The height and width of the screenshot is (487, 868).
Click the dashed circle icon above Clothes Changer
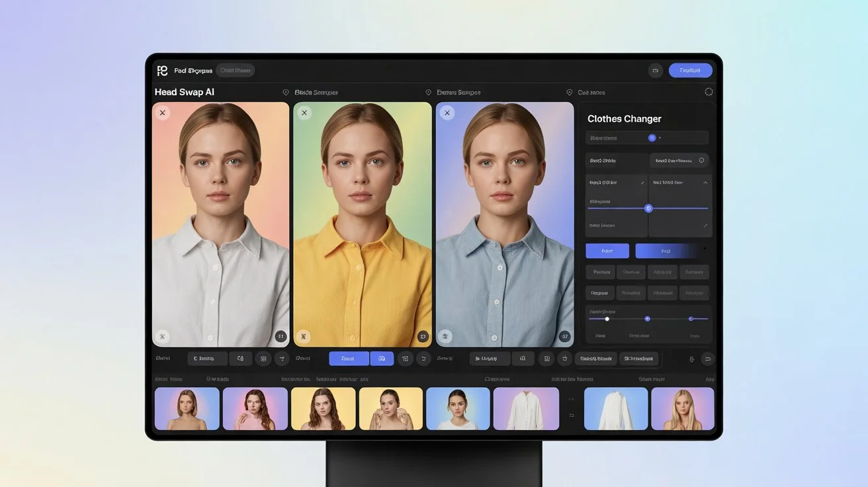(x=709, y=93)
